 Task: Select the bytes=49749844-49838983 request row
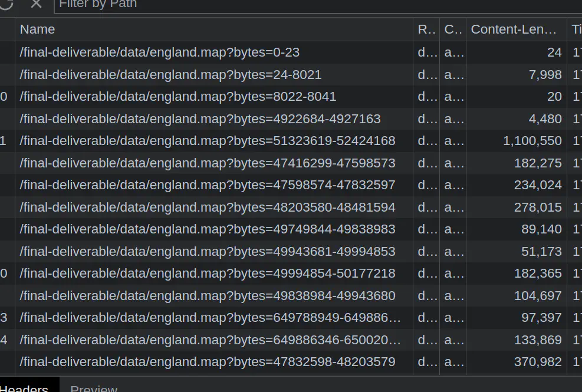coord(208,229)
